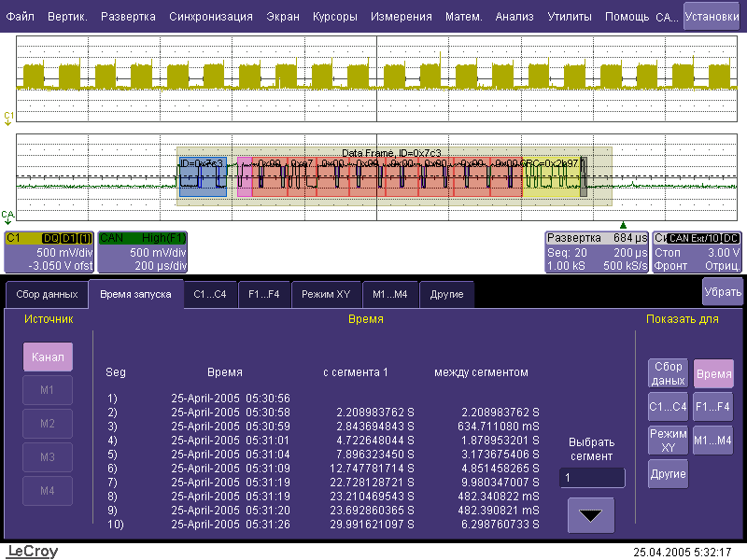The image size is (747, 560).
Task: Click the Выбрать сегмент input field
Action: tap(591, 478)
